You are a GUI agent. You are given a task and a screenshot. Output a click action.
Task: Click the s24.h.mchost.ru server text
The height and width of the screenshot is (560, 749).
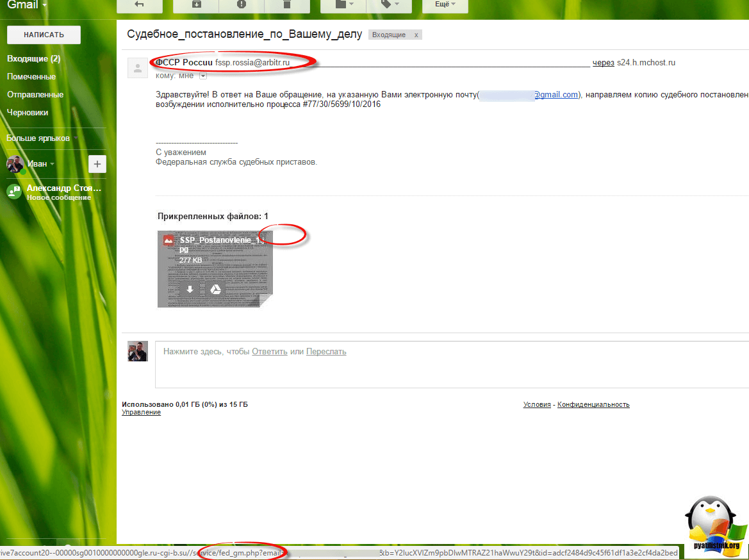click(646, 63)
